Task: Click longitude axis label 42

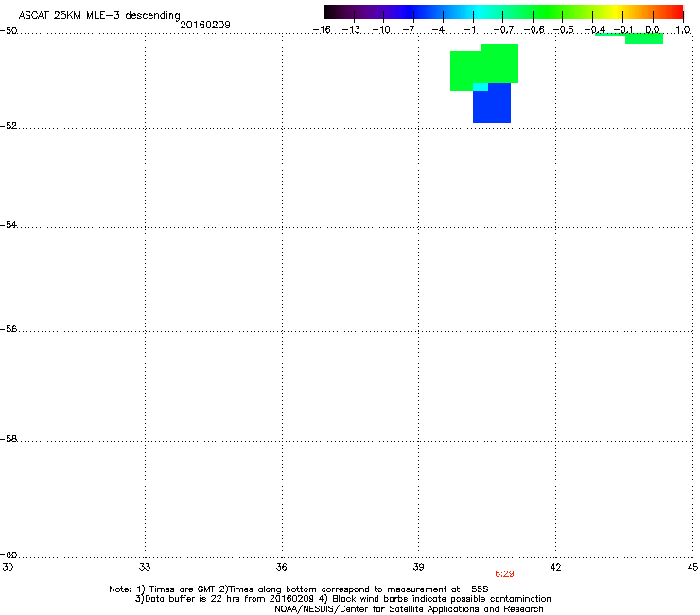Action: [x=555, y=567]
